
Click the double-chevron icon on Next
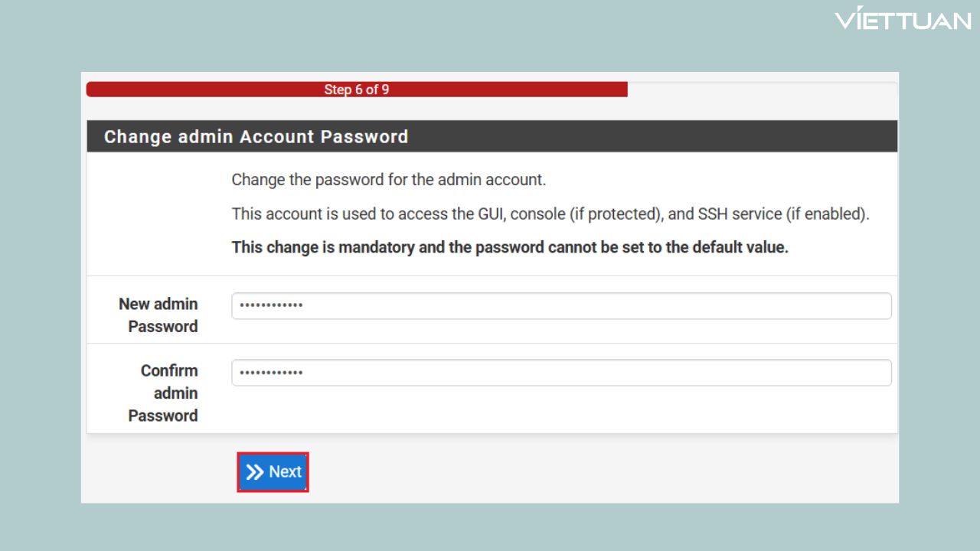pyautogui.click(x=255, y=472)
